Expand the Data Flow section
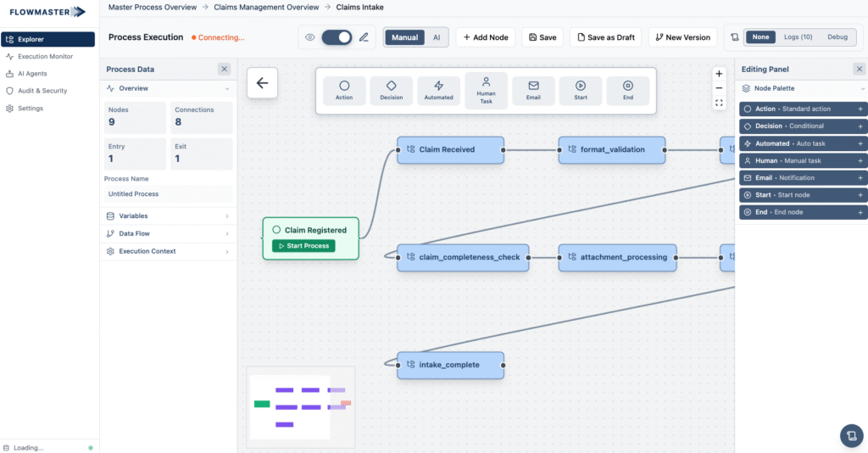The width and height of the screenshot is (868, 453). pos(167,233)
